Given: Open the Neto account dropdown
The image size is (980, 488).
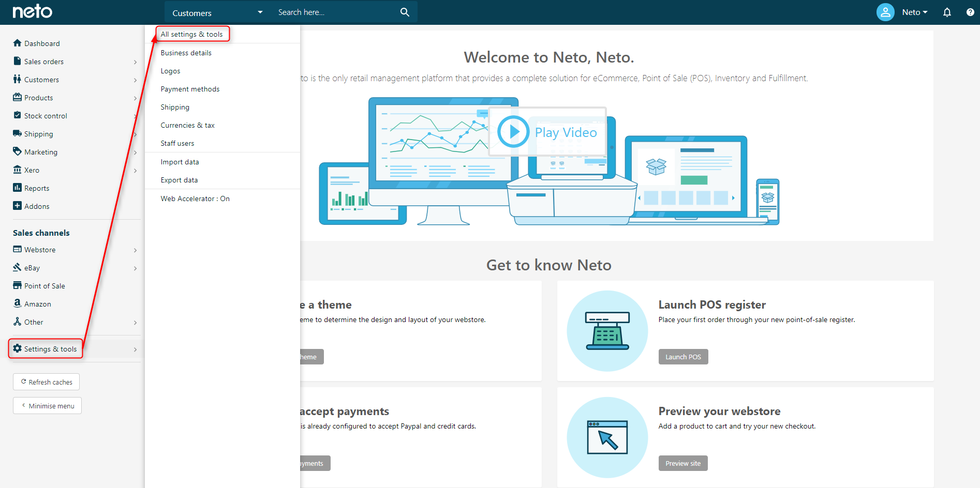Looking at the screenshot, I should (x=915, y=12).
